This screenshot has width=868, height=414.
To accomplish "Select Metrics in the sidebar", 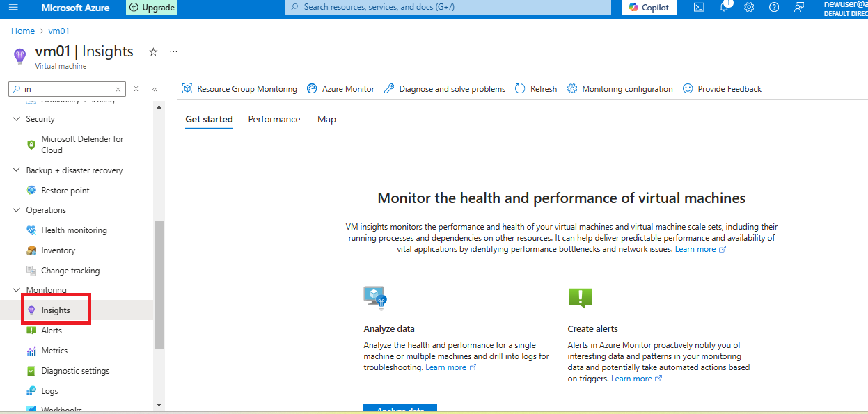I will click(54, 351).
